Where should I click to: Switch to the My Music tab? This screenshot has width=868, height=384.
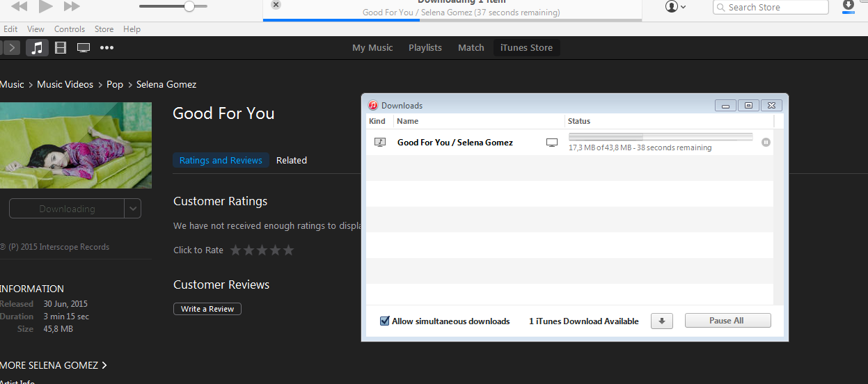tap(372, 47)
